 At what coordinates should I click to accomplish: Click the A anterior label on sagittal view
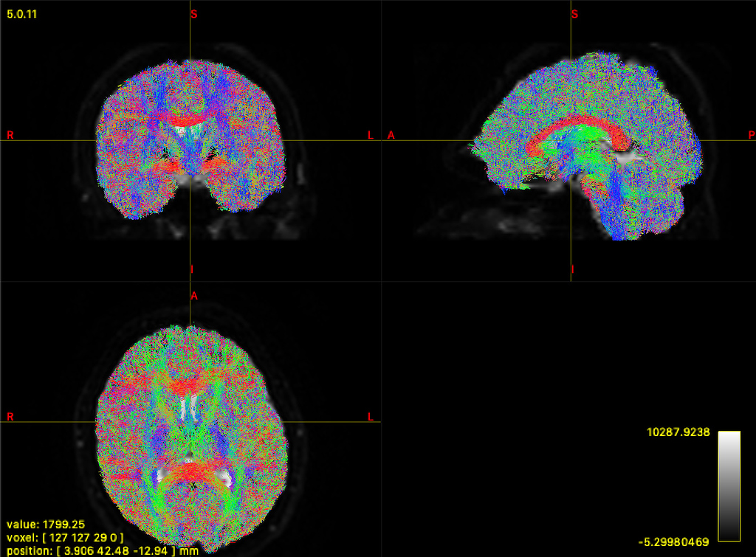[x=390, y=135]
